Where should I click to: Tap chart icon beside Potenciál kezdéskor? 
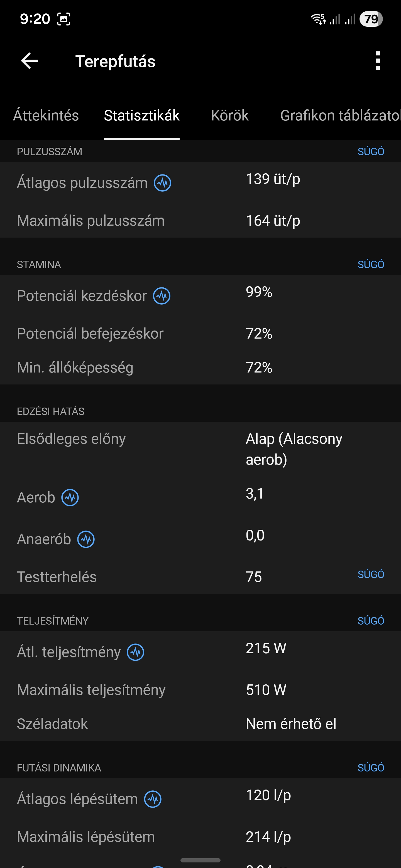click(162, 296)
